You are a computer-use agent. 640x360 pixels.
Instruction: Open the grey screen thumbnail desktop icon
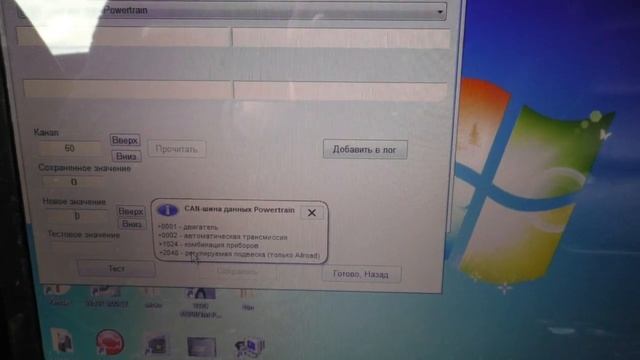pyautogui.click(x=202, y=347)
